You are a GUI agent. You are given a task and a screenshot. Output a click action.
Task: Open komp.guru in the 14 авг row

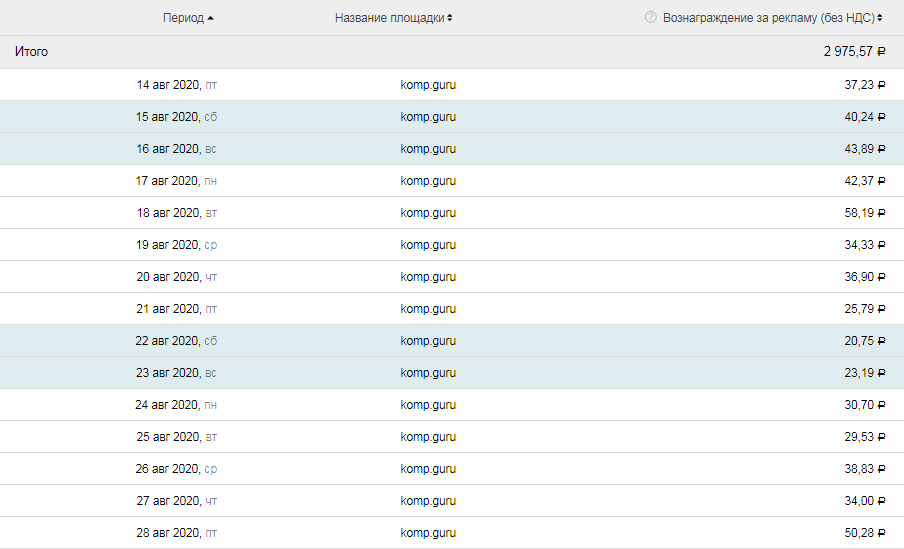[428, 85]
